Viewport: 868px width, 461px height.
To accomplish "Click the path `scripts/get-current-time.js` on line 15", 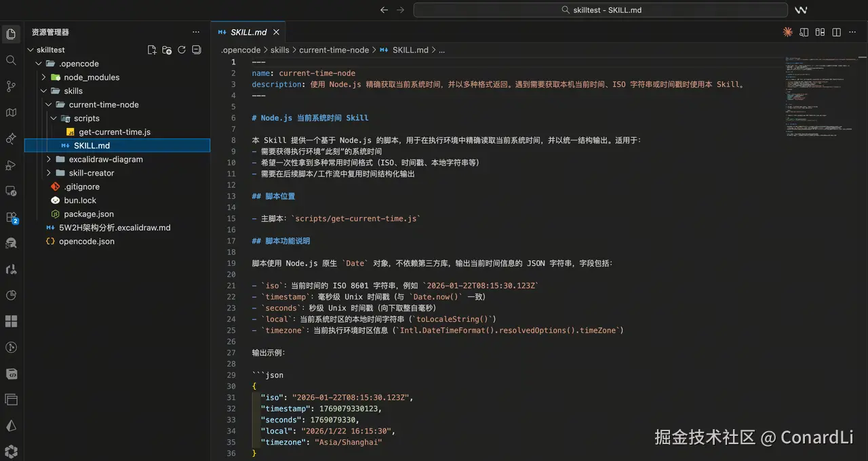I will [x=355, y=218].
